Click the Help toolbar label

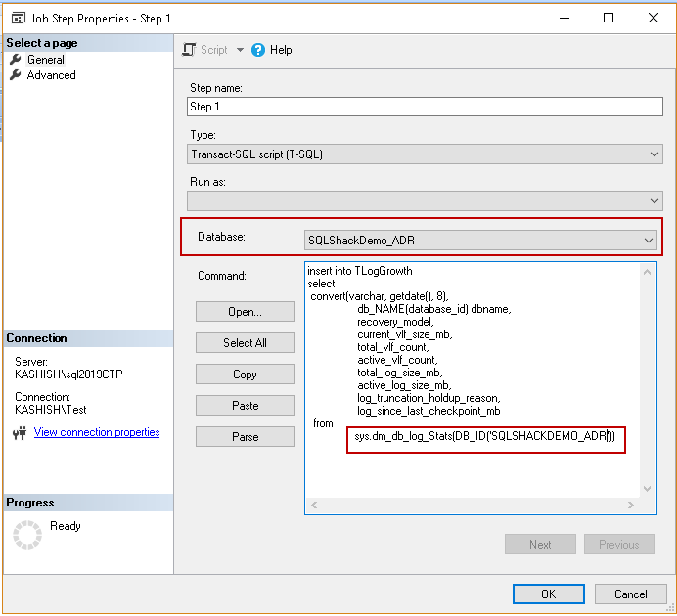(281, 50)
